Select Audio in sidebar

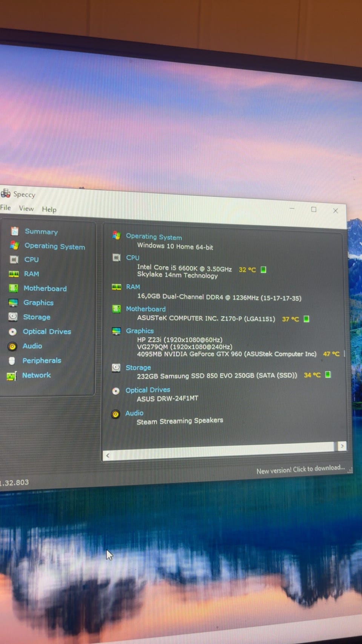[x=32, y=346]
